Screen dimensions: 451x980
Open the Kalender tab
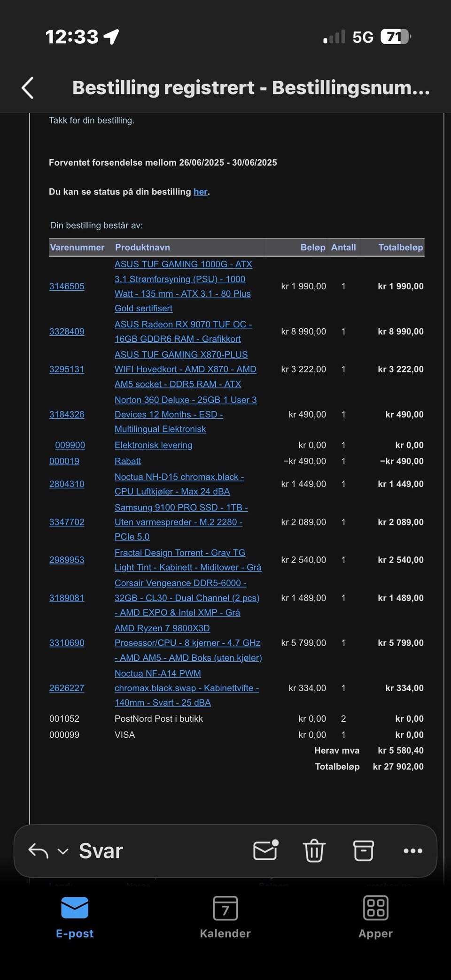click(225, 917)
